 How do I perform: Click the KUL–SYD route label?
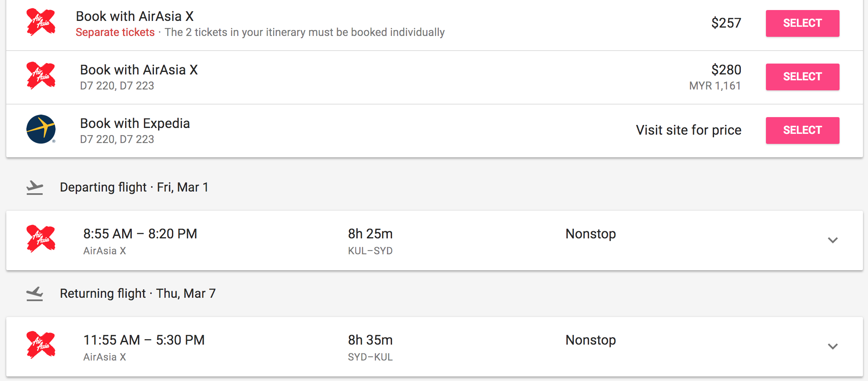370,251
